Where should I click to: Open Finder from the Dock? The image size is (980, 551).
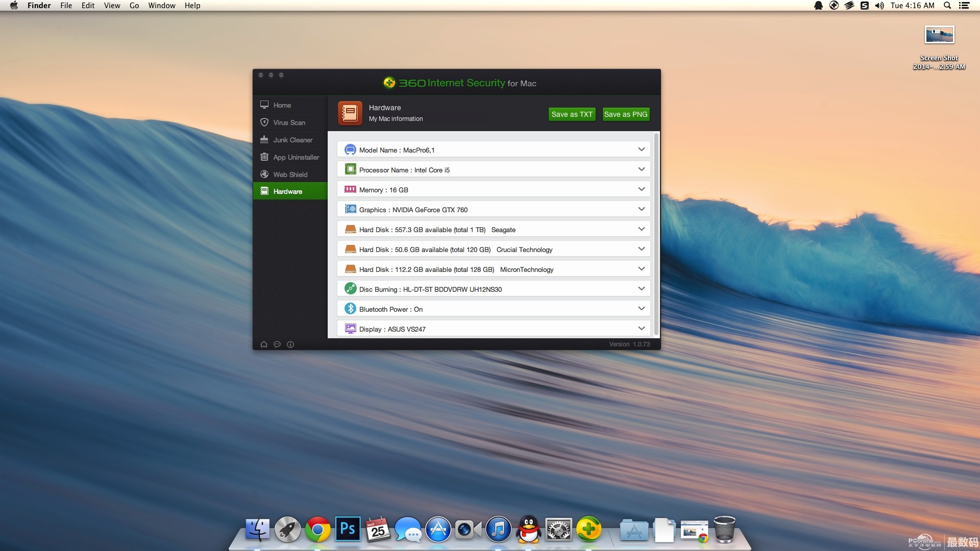257,530
